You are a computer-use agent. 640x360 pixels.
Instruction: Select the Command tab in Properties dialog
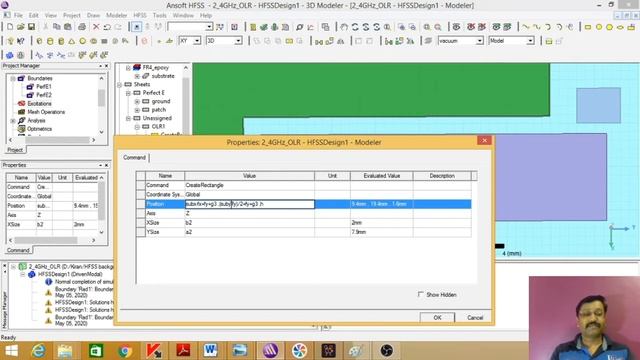pyautogui.click(x=134, y=158)
